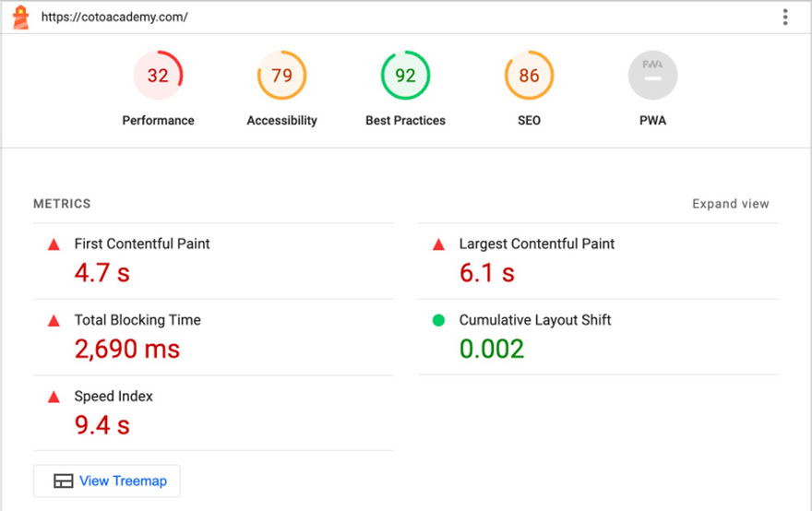This screenshot has height=511, width=812.
Task: Click the 0.002 value
Action: (492, 349)
